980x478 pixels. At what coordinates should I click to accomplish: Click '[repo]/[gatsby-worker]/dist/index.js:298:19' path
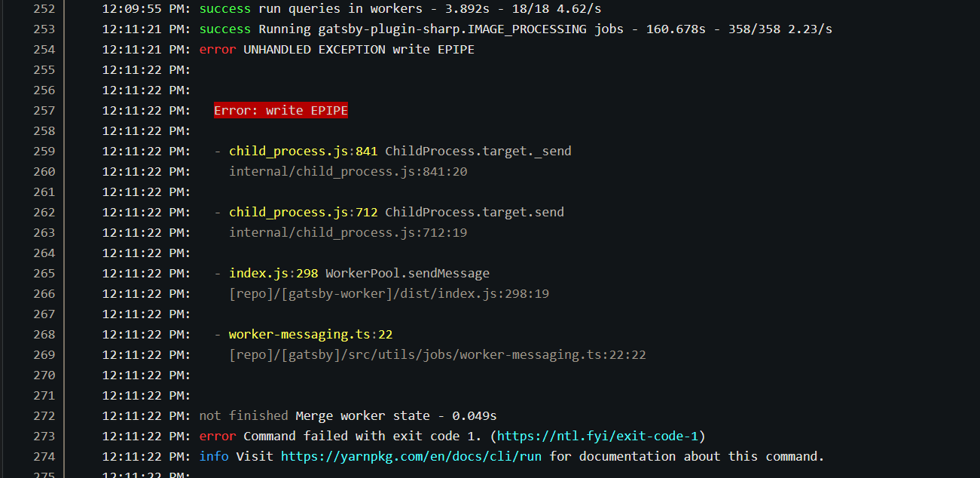point(389,294)
